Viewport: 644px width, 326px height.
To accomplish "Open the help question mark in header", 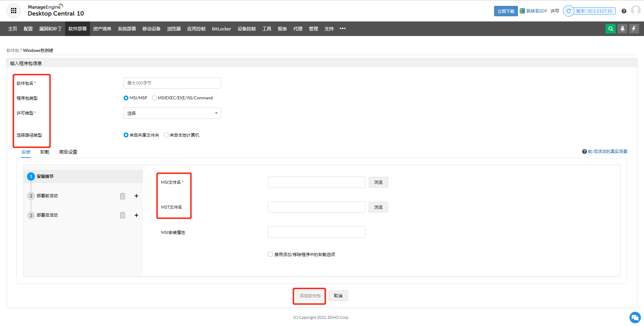I will point(624,11).
